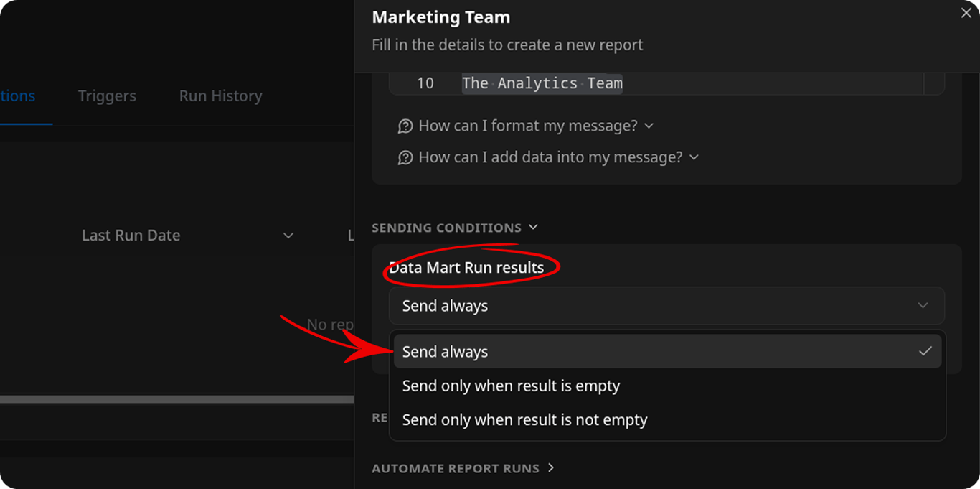
Task: Choose 'Send only when result is not empty'
Action: click(x=667, y=420)
